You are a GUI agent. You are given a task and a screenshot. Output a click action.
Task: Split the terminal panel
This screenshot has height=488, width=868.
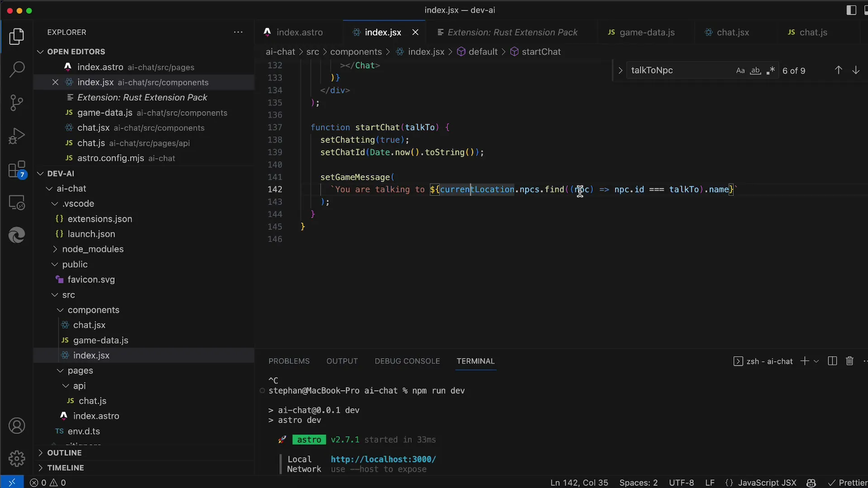click(x=832, y=361)
